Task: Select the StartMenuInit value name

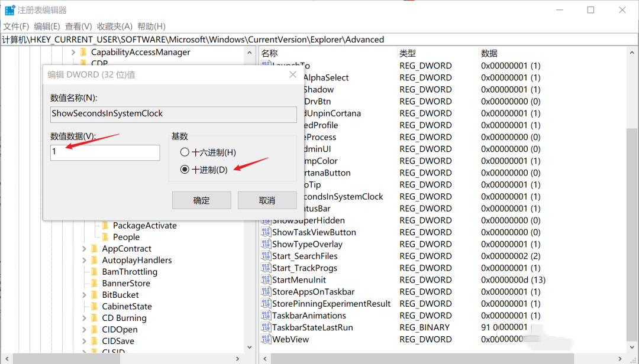Action: pos(299,279)
